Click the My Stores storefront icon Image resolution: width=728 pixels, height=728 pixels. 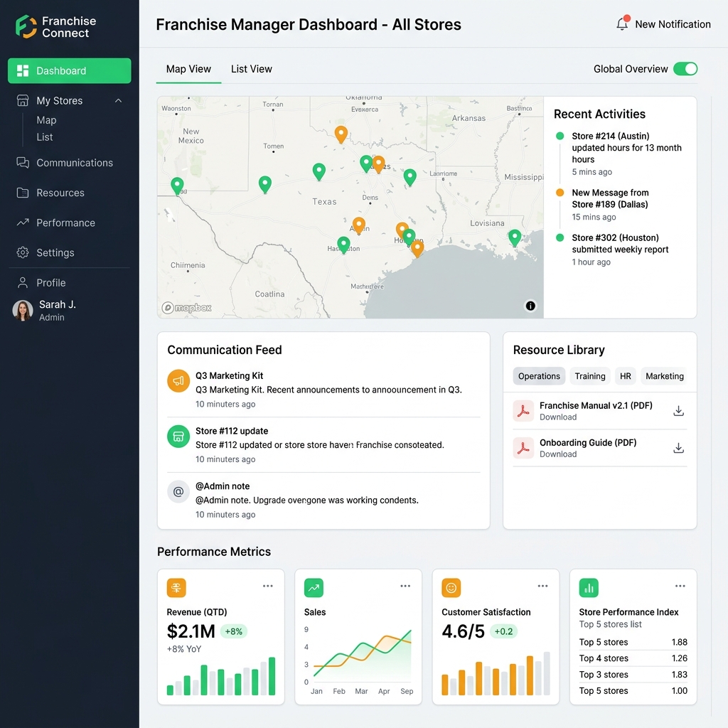point(23,100)
